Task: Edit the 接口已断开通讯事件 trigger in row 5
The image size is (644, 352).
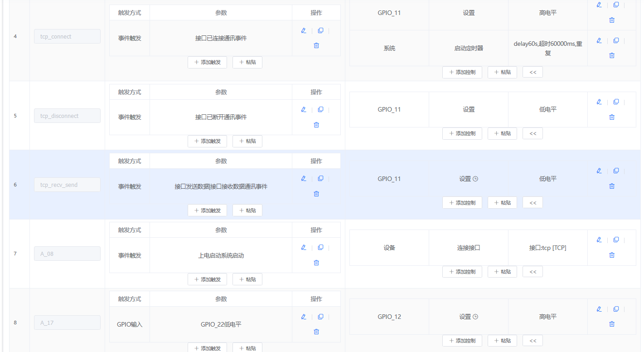Action: pyautogui.click(x=303, y=109)
